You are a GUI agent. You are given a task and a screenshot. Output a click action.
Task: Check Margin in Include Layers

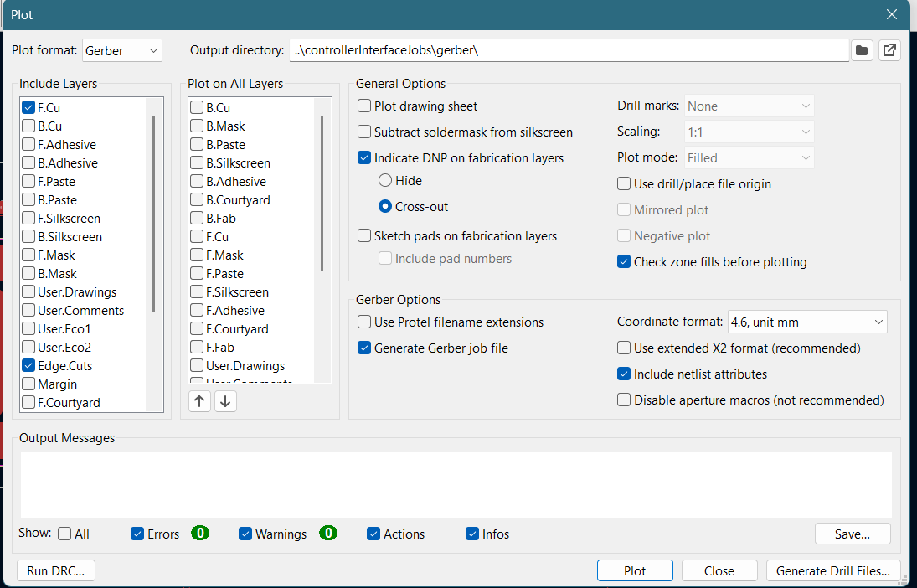pos(28,384)
